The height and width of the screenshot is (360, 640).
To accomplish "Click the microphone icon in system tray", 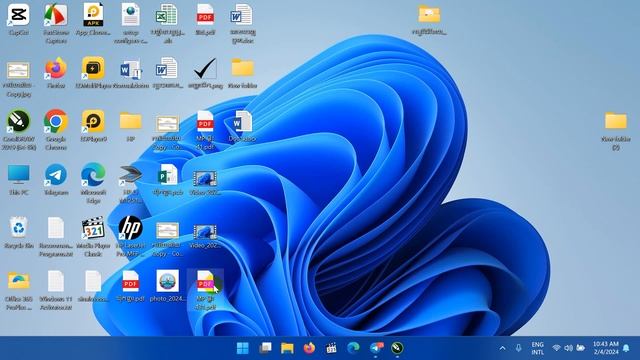I will (518, 348).
